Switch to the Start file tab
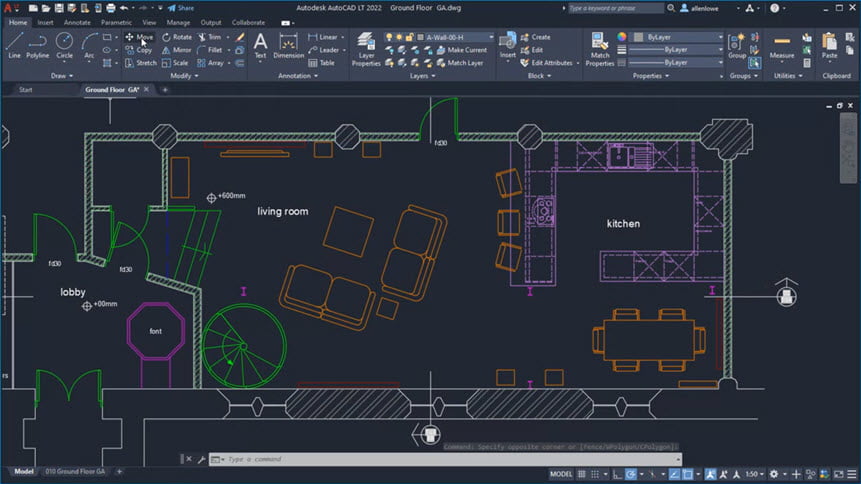The width and height of the screenshot is (861, 484). pyautogui.click(x=25, y=90)
